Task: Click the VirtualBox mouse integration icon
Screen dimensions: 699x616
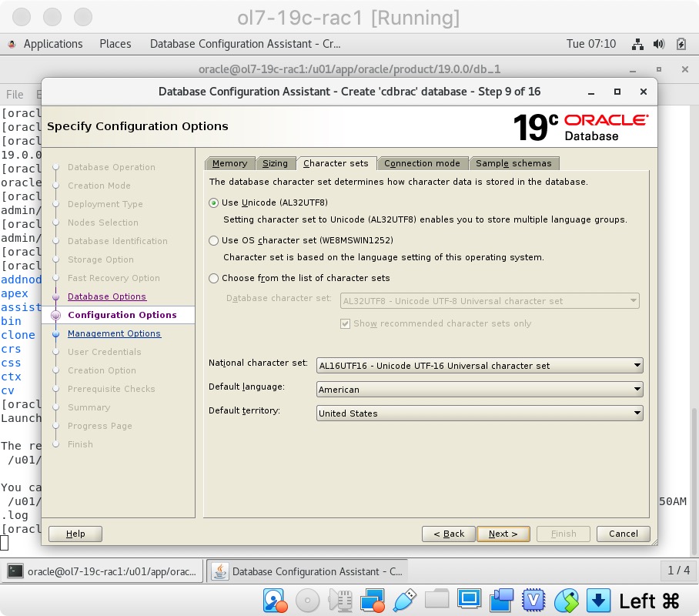Action: [566, 601]
